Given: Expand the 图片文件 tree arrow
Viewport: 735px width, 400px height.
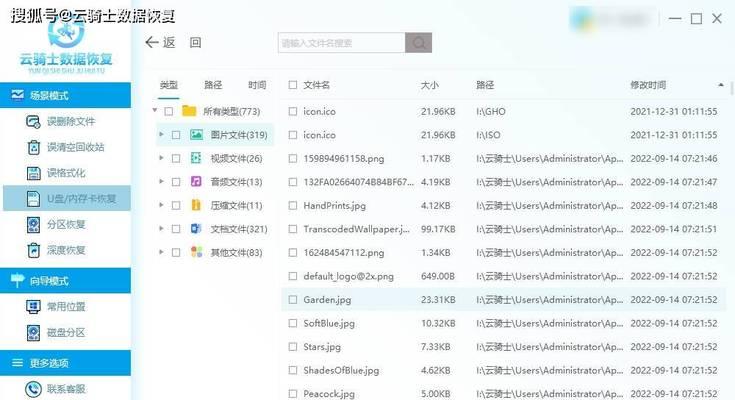Looking at the screenshot, I should click(161, 135).
